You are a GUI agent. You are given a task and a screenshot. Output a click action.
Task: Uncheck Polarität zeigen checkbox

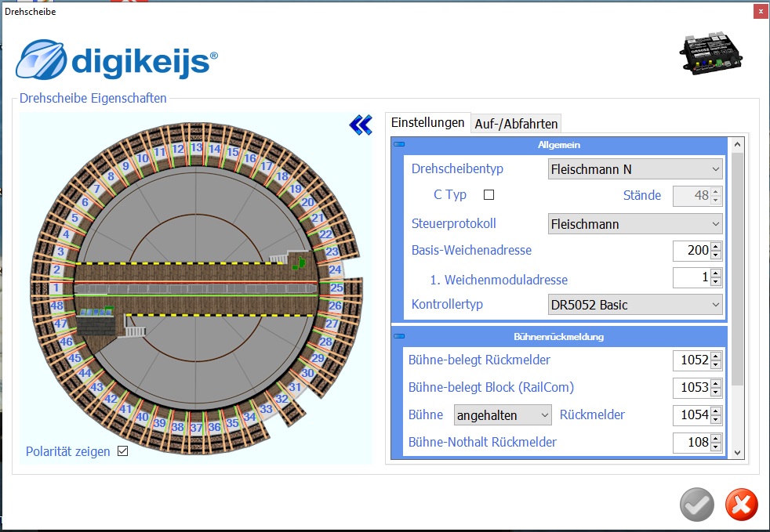tap(123, 451)
